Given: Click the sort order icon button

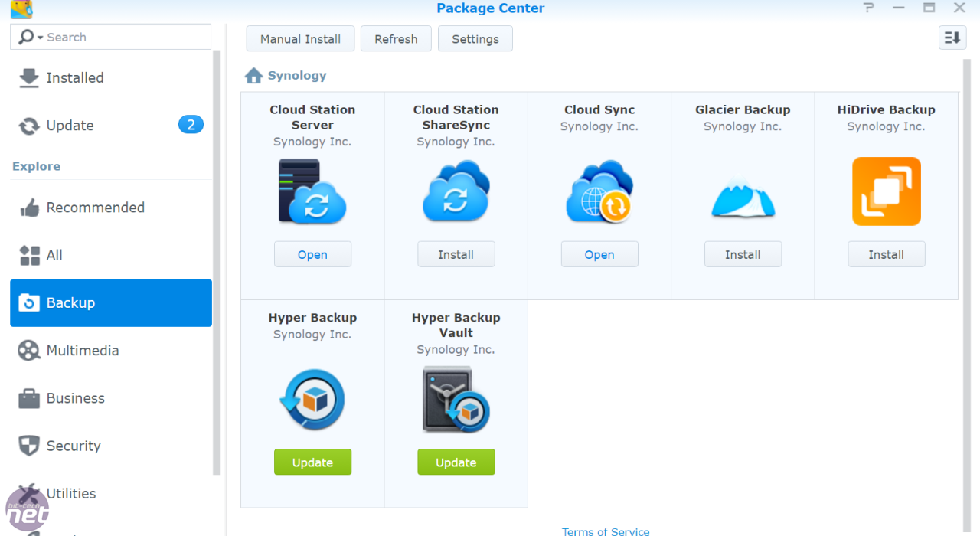Looking at the screenshot, I should coord(952,38).
